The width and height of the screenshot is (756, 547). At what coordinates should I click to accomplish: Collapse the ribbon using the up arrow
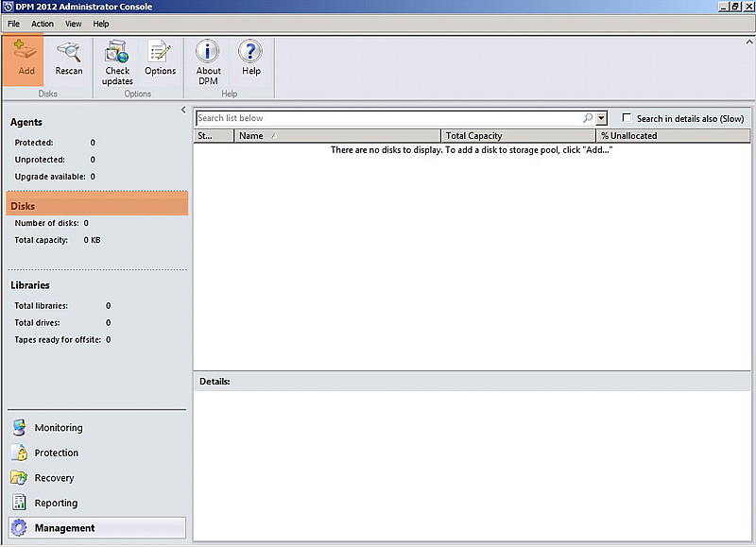click(747, 42)
